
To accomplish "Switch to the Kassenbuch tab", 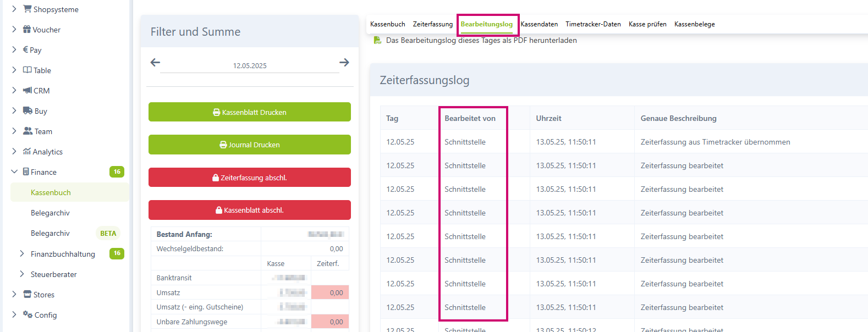I will point(387,24).
